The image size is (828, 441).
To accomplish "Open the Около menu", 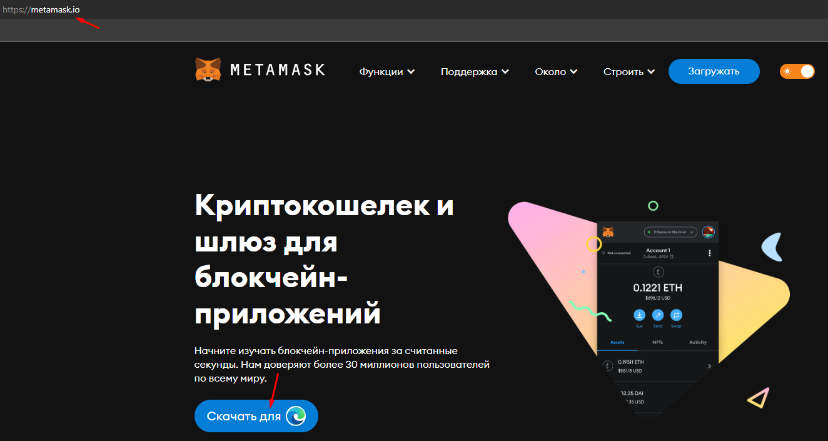I will [x=556, y=71].
